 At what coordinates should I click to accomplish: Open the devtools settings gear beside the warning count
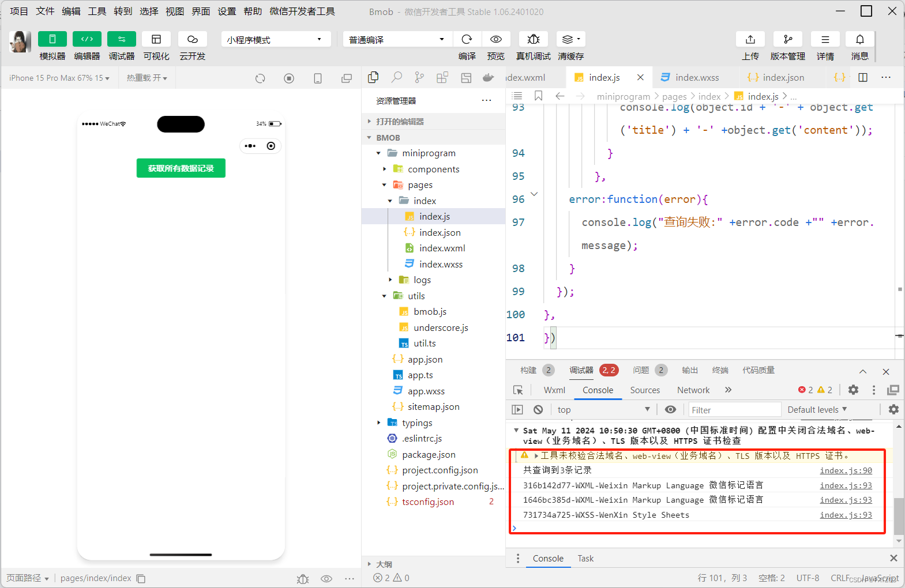854,390
